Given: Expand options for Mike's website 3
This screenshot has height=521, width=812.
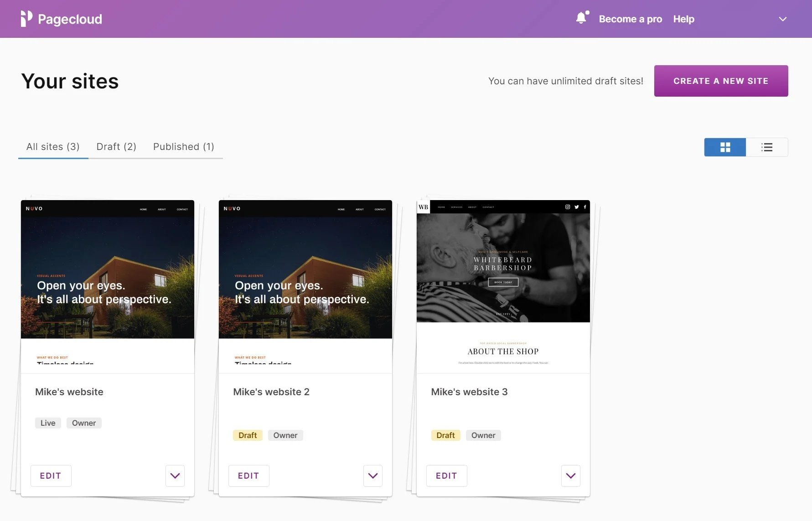Looking at the screenshot, I should click(x=570, y=475).
